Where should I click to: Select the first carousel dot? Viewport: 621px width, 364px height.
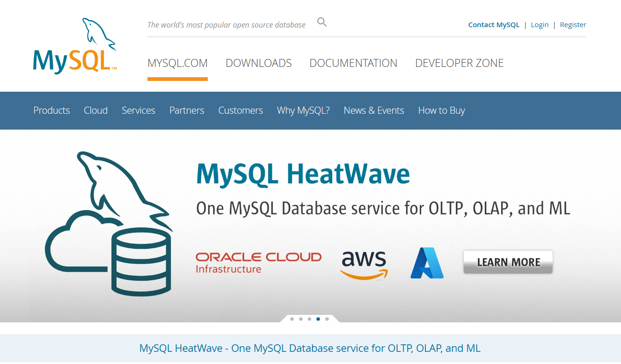292,319
